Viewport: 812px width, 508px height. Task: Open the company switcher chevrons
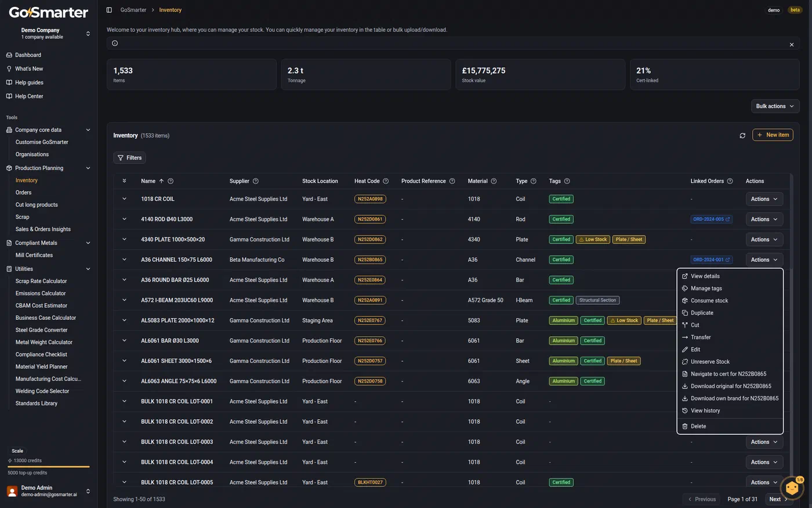88,34
